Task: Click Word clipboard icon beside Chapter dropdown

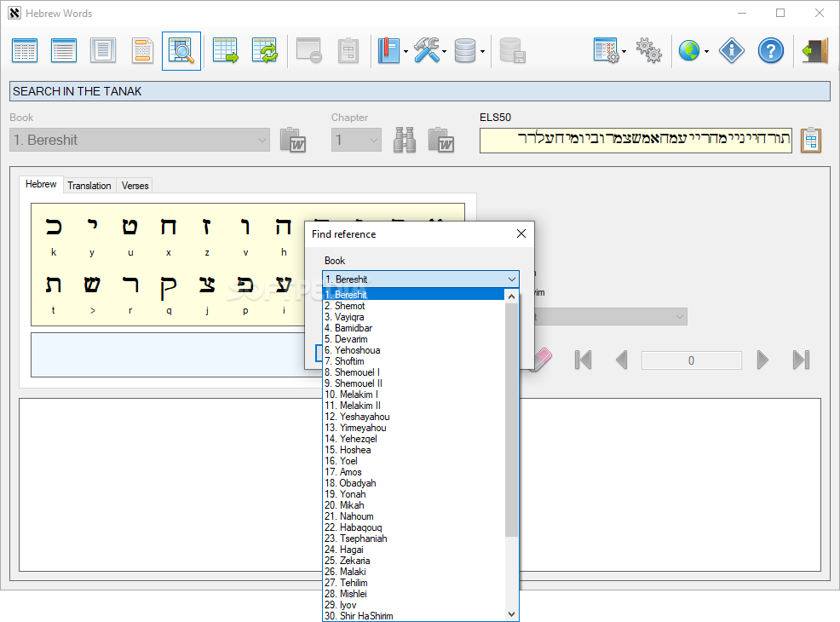Action: click(x=441, y=140)
